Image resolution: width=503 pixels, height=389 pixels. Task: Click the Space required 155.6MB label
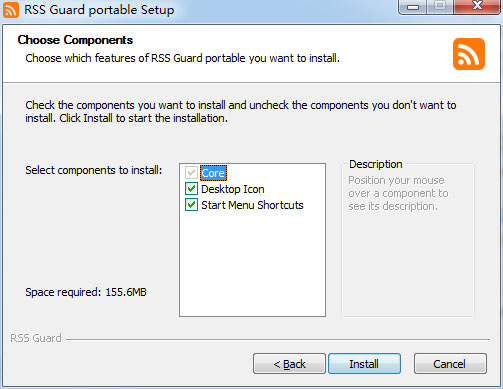[x=86, y=292]
